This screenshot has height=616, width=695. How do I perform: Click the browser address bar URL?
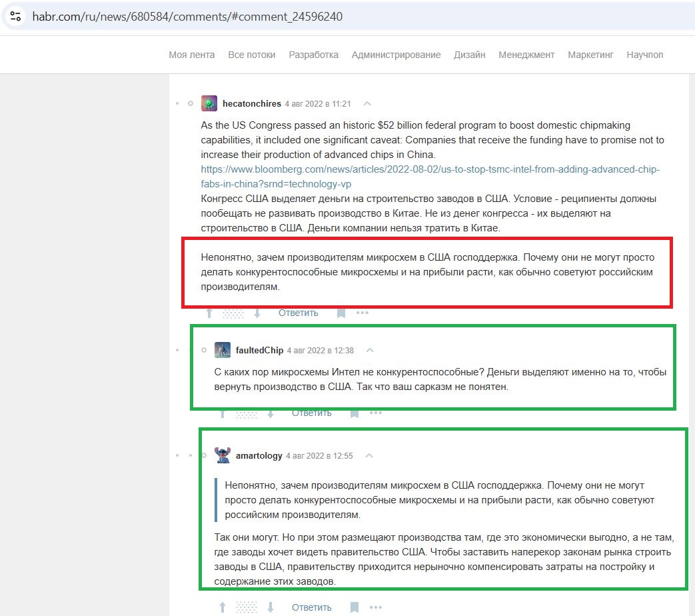(x=187, y=17)
